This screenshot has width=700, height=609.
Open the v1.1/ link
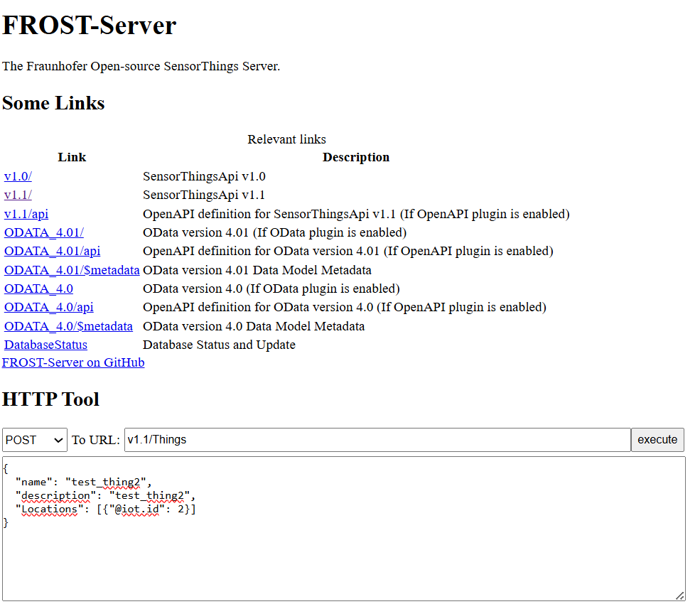(18, 195)
